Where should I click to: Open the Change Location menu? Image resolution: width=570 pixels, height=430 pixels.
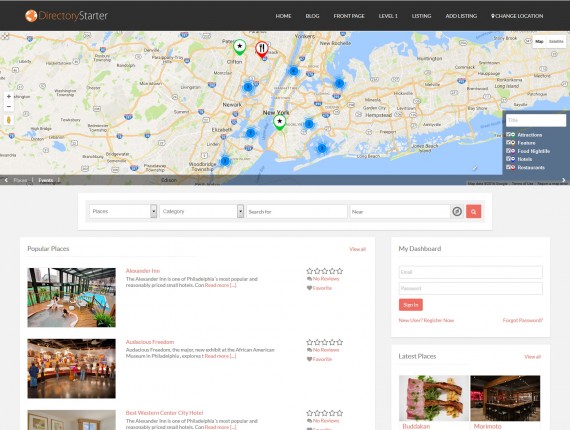tap(517, 16)
